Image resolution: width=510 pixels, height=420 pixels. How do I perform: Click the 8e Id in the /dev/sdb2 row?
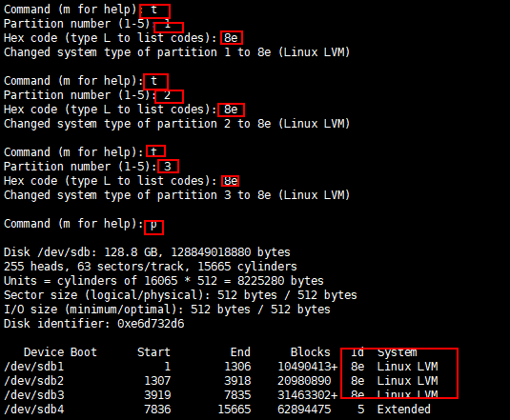click(357, 381)
